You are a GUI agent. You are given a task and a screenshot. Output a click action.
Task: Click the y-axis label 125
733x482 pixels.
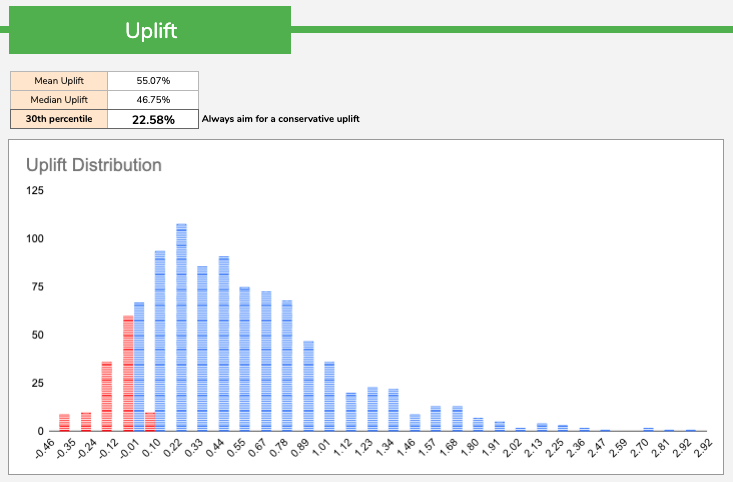click(35, 190)
